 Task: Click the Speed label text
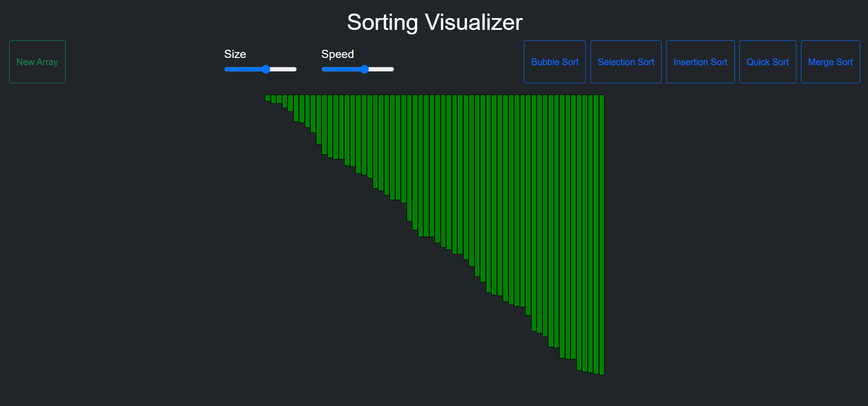337,54
